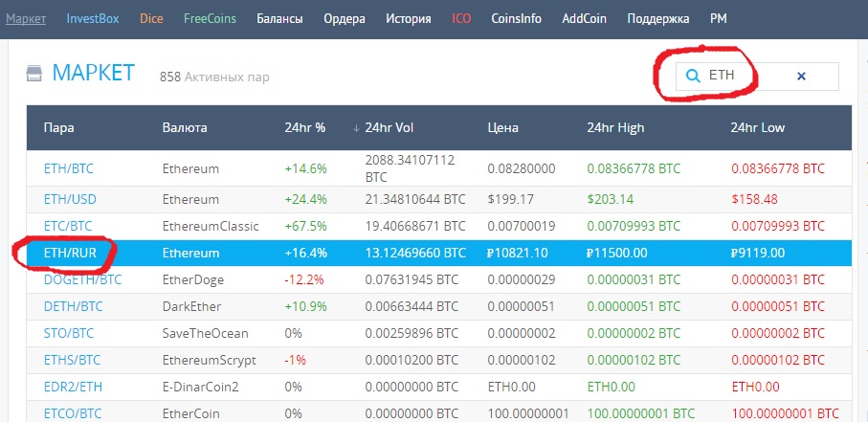This screenshot has width=868, height=422.
Task: Click the +10.9% change value
Action: pos(305,307)
